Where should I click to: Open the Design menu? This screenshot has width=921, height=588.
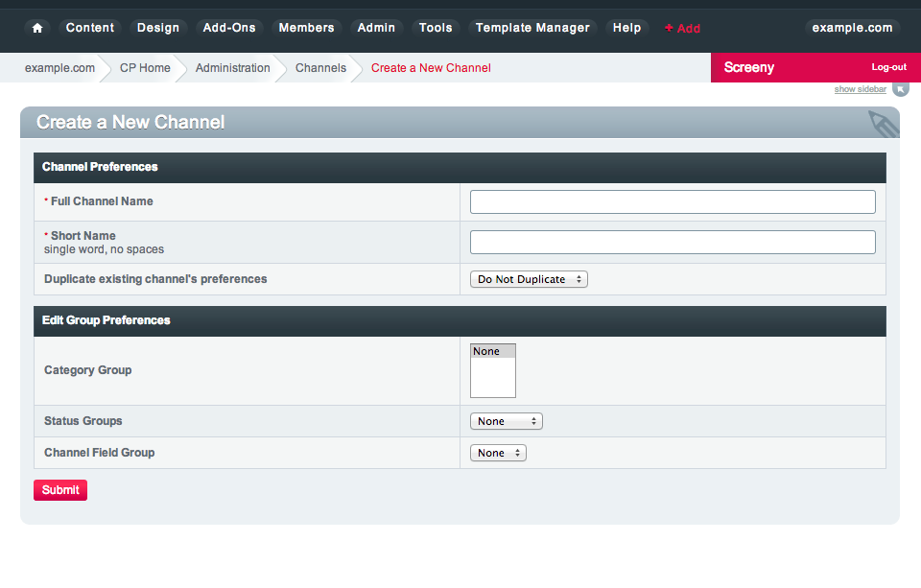point(158,28)
